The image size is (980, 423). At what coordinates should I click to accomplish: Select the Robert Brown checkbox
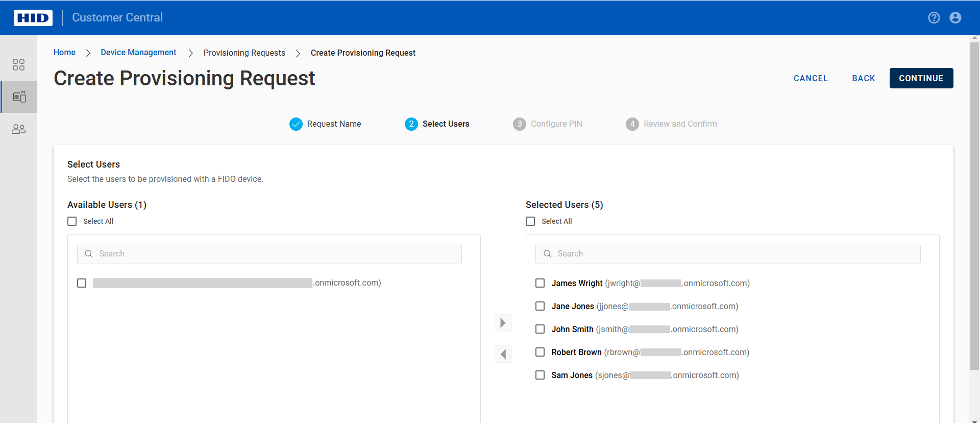coord(540,352)
